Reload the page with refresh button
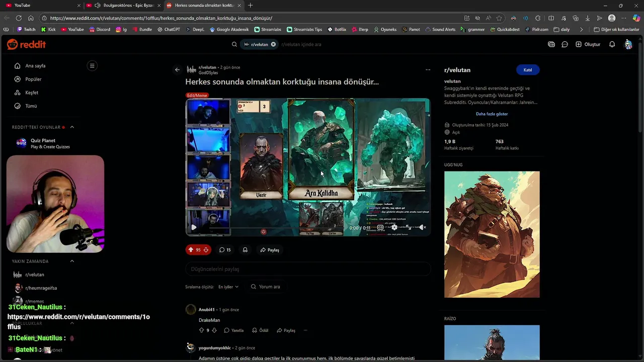 19,18
